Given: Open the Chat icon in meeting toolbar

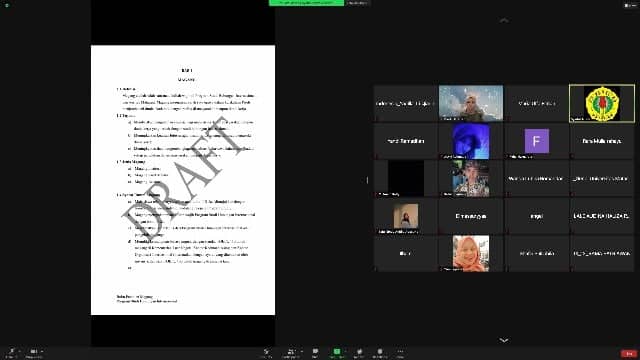Looking at the screenshot, I should click(x=315, y=351).
